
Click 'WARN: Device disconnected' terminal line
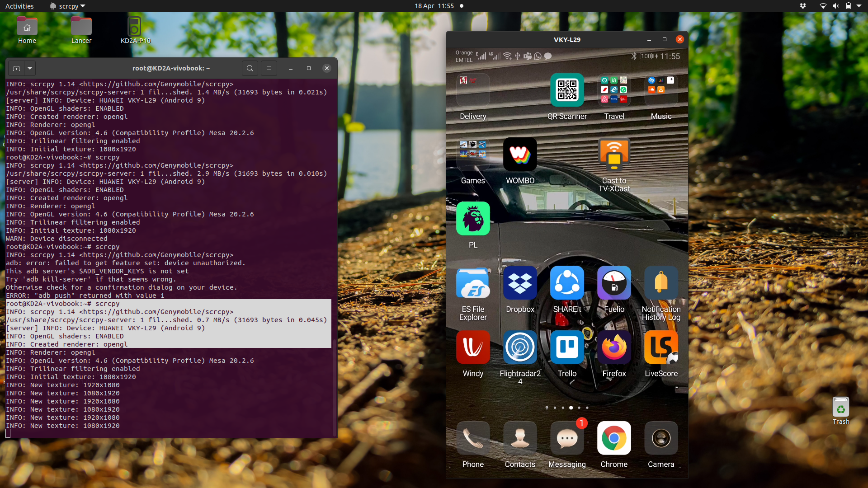coord(57,239)
